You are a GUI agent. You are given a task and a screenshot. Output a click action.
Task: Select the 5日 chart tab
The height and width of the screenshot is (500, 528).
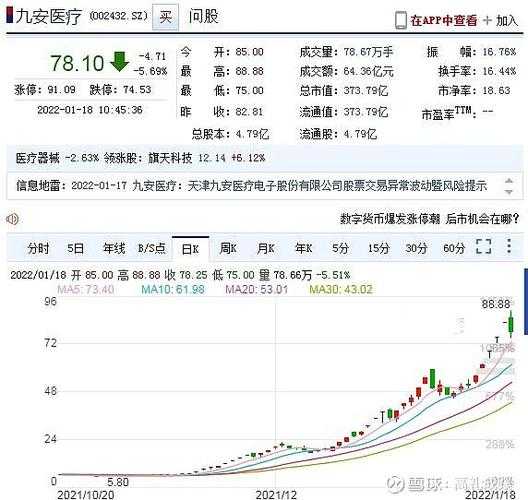coord(75,248)
